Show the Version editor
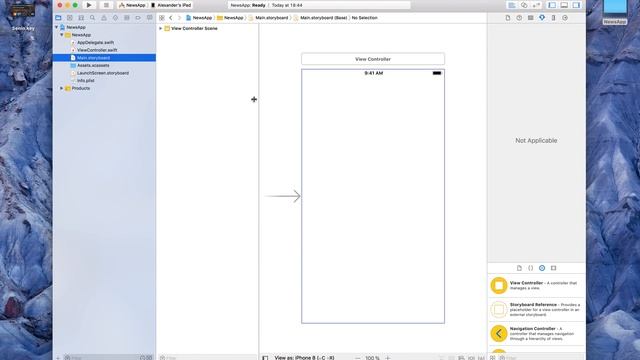640x360 pixels. click(x=536, y=5)
